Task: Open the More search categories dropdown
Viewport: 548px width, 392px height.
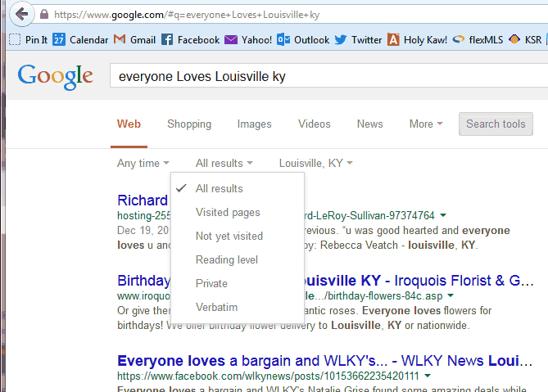Action: tap(425, 124)
